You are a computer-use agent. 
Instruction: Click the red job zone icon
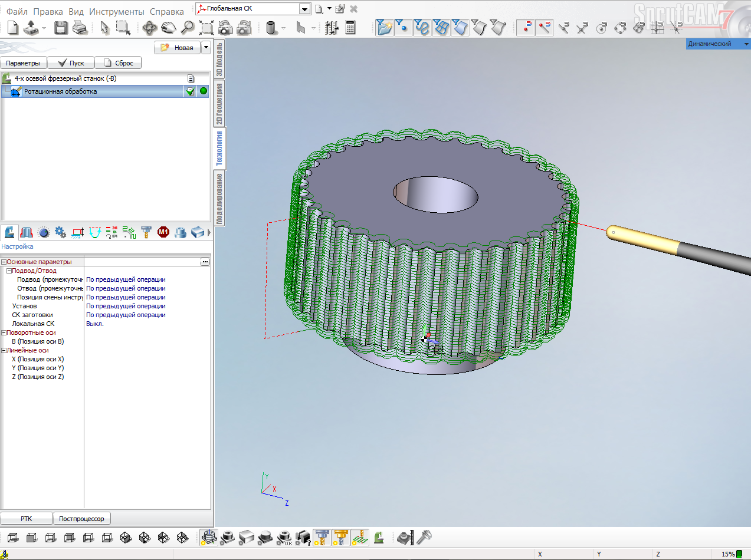(27, 232)
